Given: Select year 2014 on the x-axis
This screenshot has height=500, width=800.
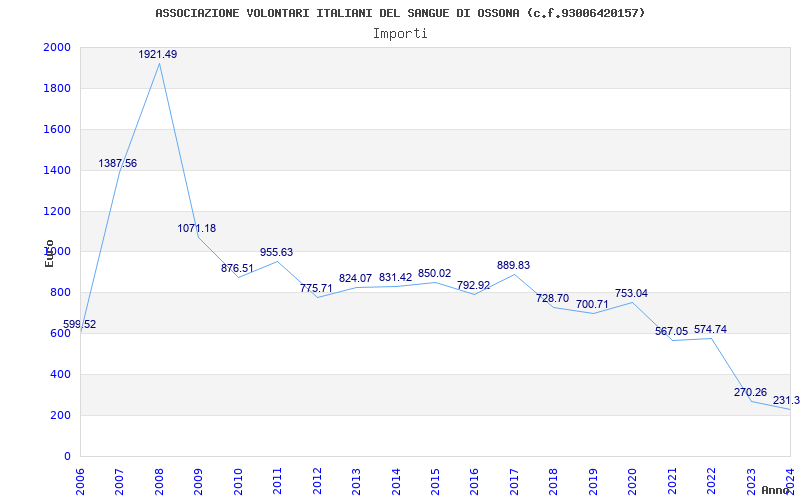Looking at the screenshot, I should (x=396, y=481).
